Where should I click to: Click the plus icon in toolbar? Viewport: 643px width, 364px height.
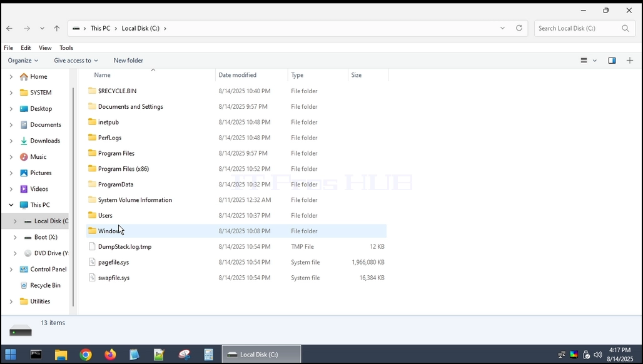point(630,61)
